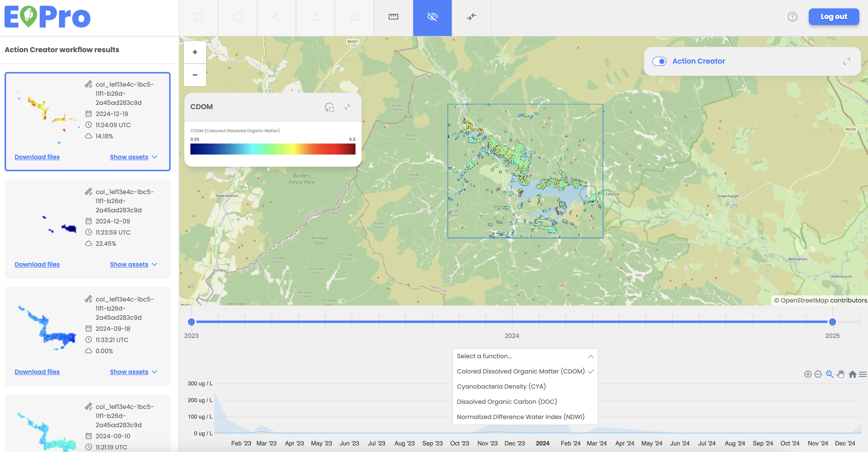Activate chart selection zoom magnifier
Screen dimensions: 868x452
[830, 374]
